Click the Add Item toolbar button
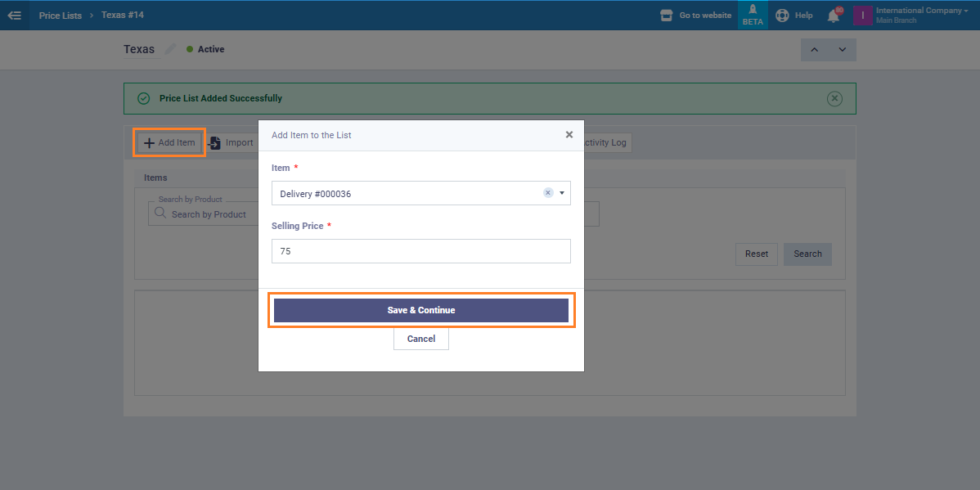 [x=169, y=142]
